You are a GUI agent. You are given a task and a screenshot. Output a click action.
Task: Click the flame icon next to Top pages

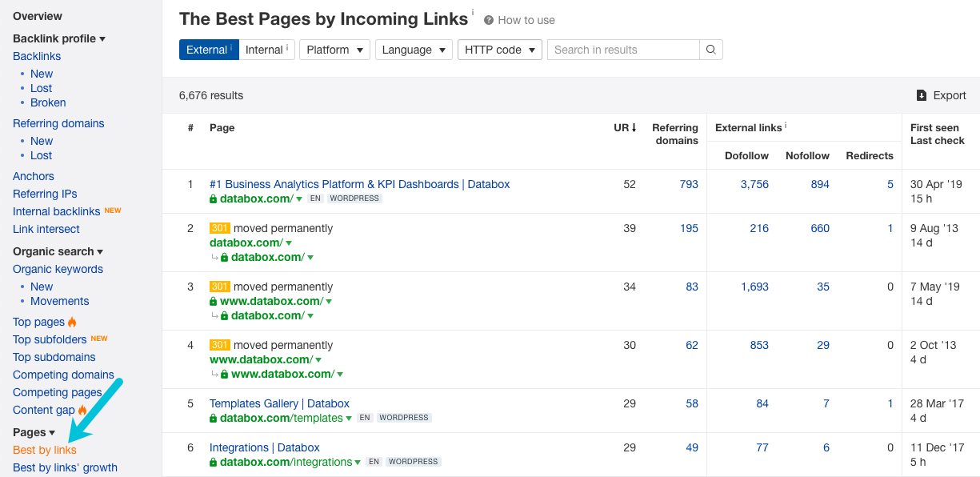(72, 322)
